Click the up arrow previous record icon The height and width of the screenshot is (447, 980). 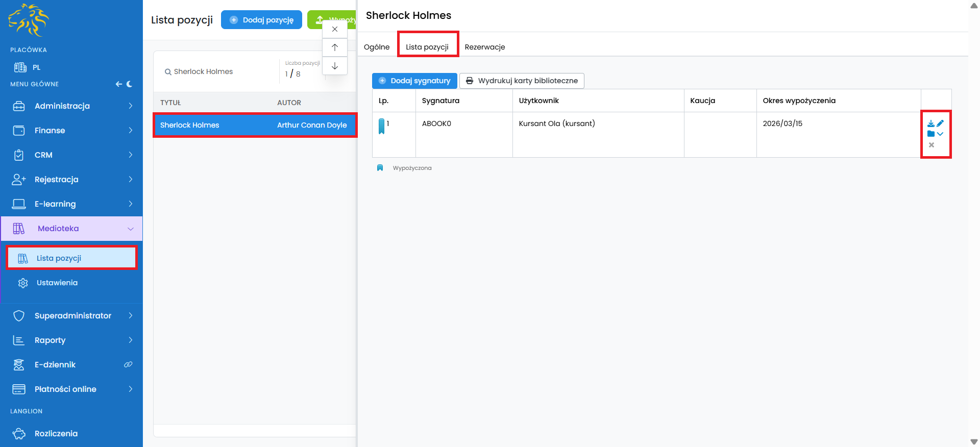tap(335, 47)
